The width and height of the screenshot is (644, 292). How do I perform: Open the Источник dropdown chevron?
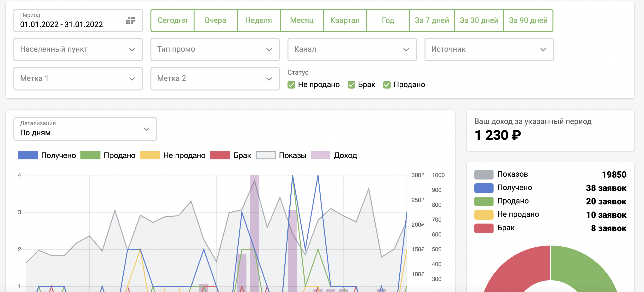coord(543,50)
